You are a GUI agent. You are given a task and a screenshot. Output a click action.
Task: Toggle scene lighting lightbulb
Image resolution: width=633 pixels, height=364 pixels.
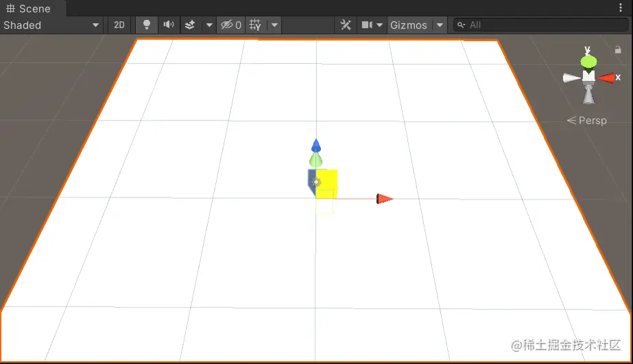tap(147, 25)
